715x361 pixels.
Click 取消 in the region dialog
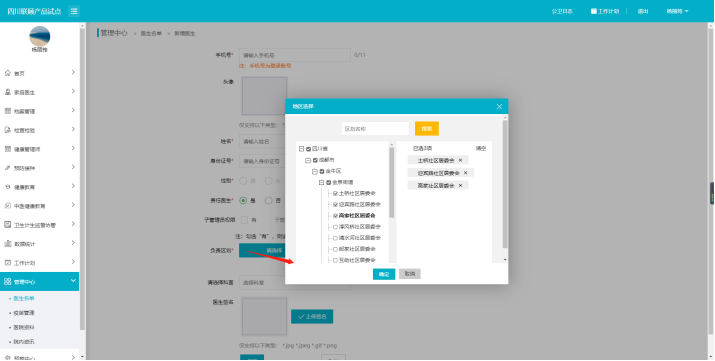pyautogui.click(x=409, y=274)
